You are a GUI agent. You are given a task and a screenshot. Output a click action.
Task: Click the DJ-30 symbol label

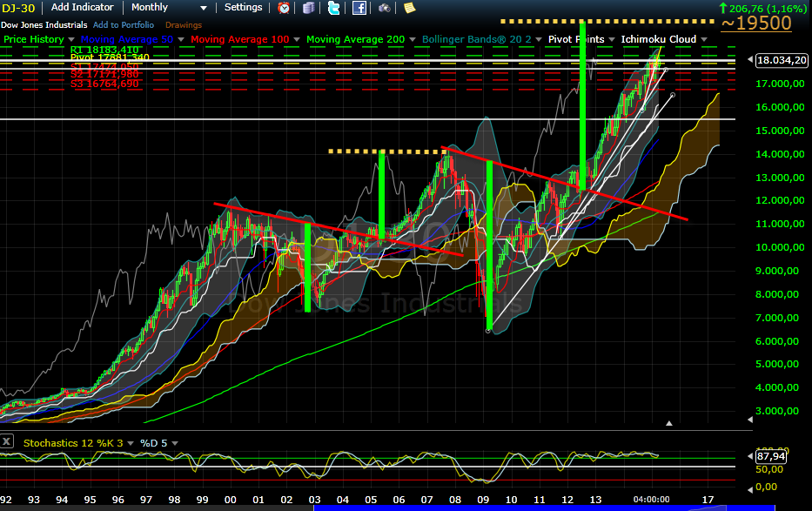point(18,8)
